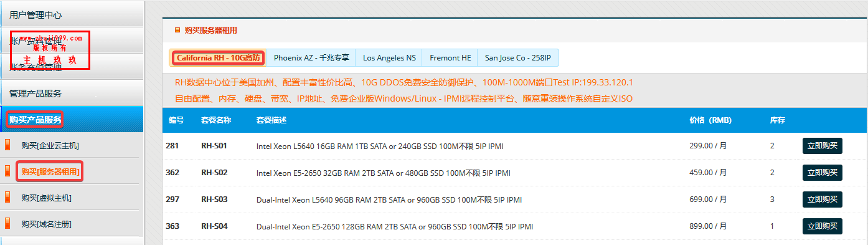Click the 自由配置 description line about IPMI
868x245 pixels.
404,98
